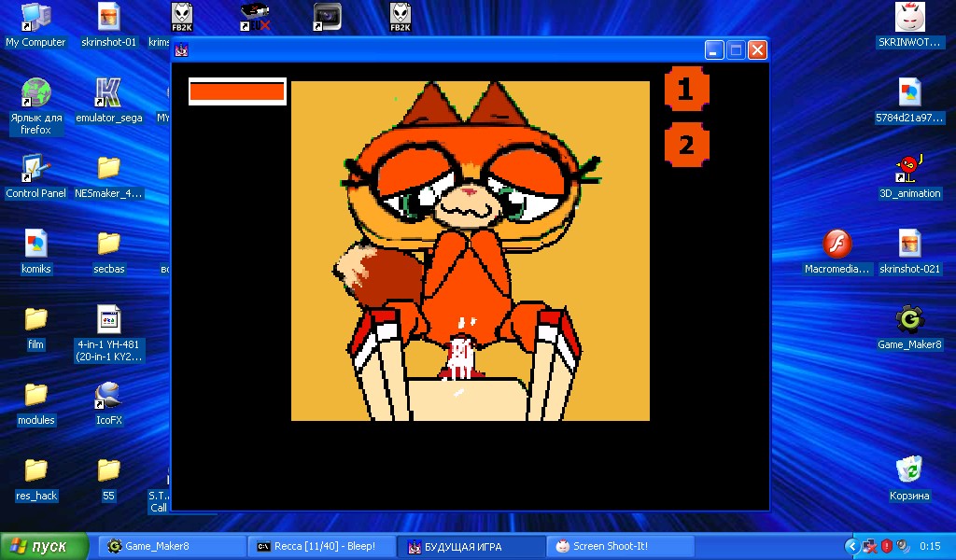
Task: Close the game window
Action: pos(757,50)
